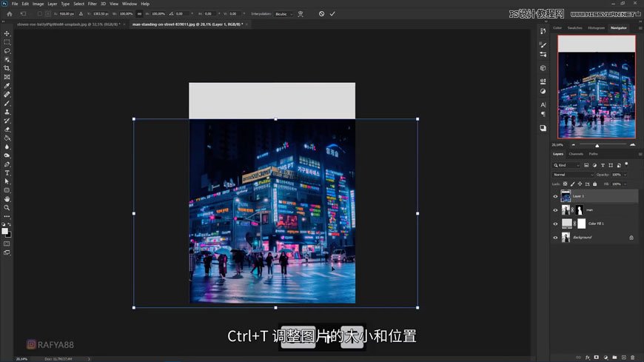644x362 pixels.
Task: Select the Hand tool
Action: pos(7,199)
